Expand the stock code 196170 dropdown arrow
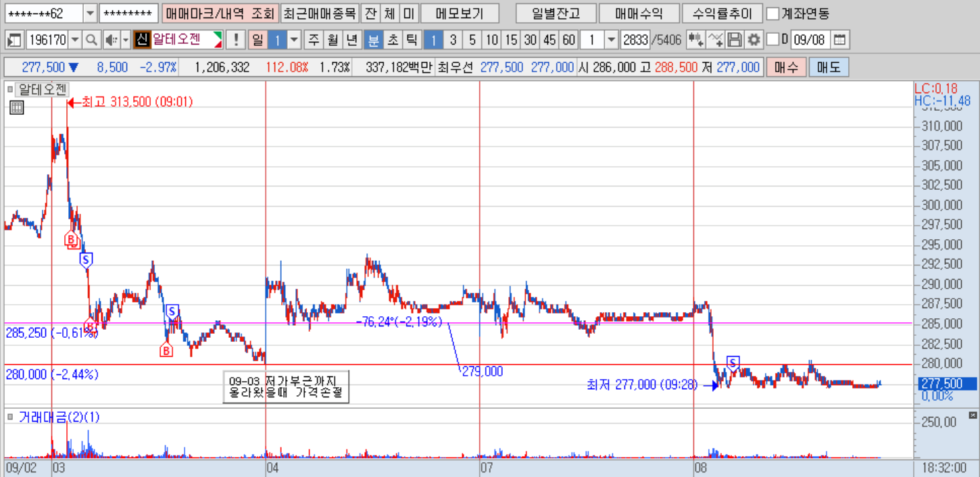The height and width of the screenshot is (477, 980). point(75,40)
